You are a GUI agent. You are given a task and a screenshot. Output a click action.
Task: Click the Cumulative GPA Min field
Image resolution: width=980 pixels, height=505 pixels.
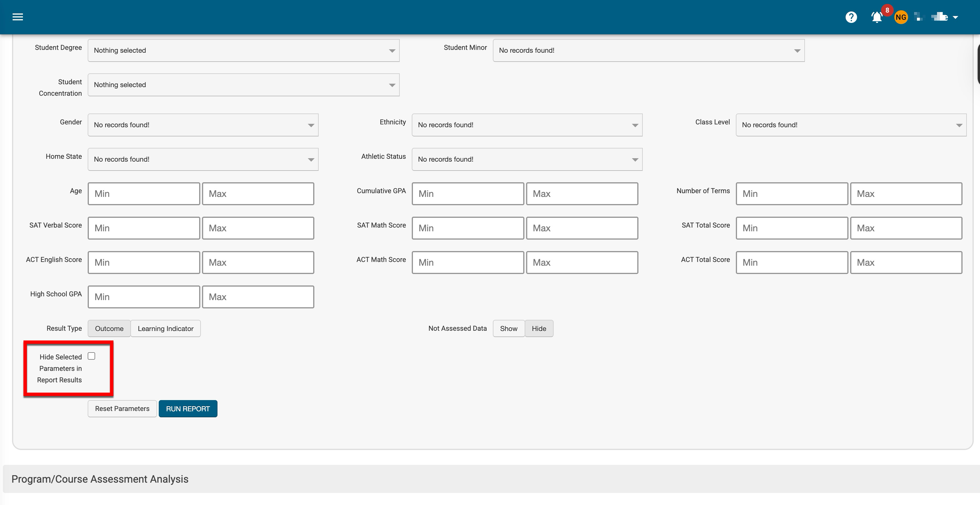pyautogui.click(x=468, y=194)
